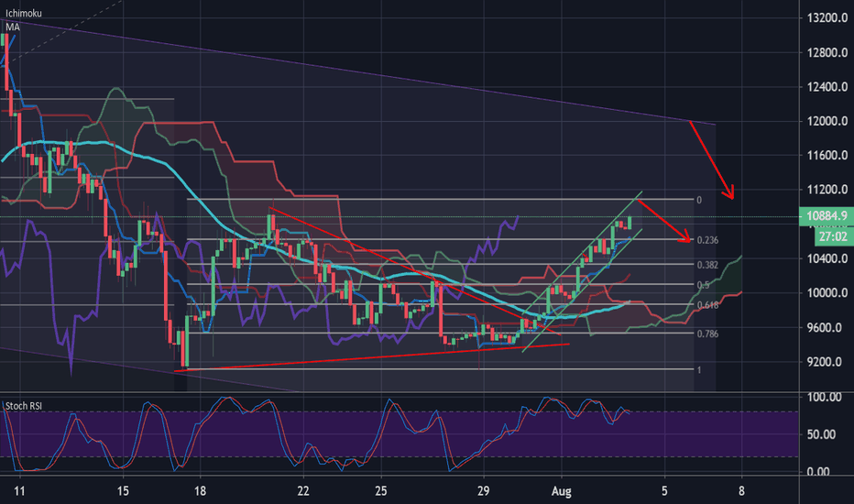Select the Ichimoku indicator label

point(24,13)
